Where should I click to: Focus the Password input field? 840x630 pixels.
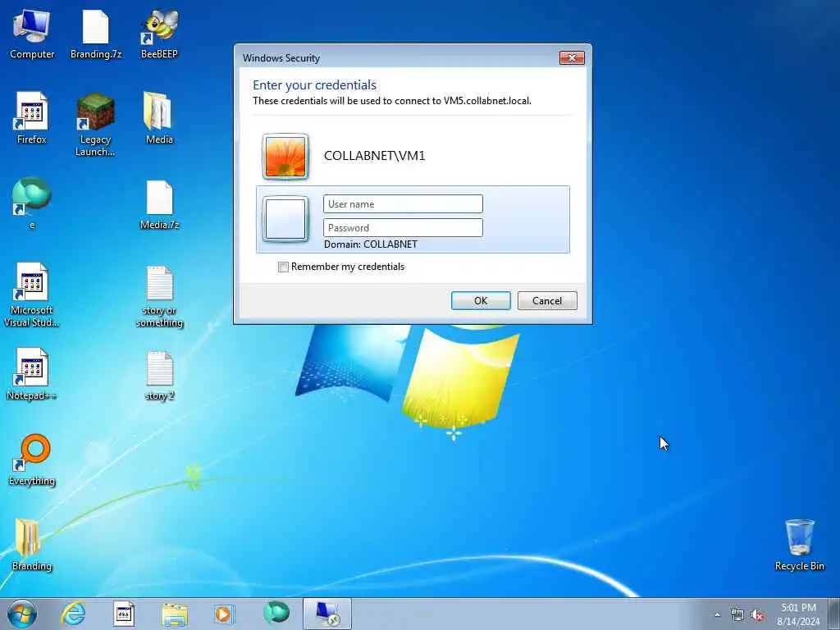click(x=403, y=228)
